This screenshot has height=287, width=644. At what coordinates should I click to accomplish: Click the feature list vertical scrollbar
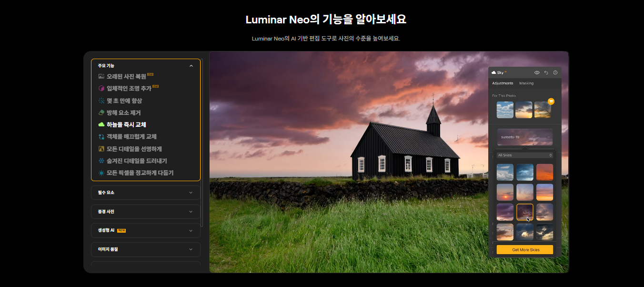202,143
